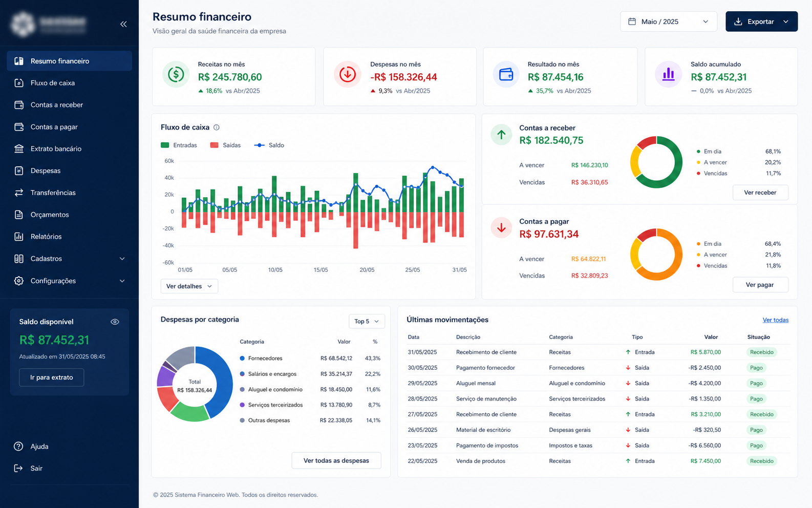
Task: Toggle the Saldo line in chart legend
Action: pos(269,145)
